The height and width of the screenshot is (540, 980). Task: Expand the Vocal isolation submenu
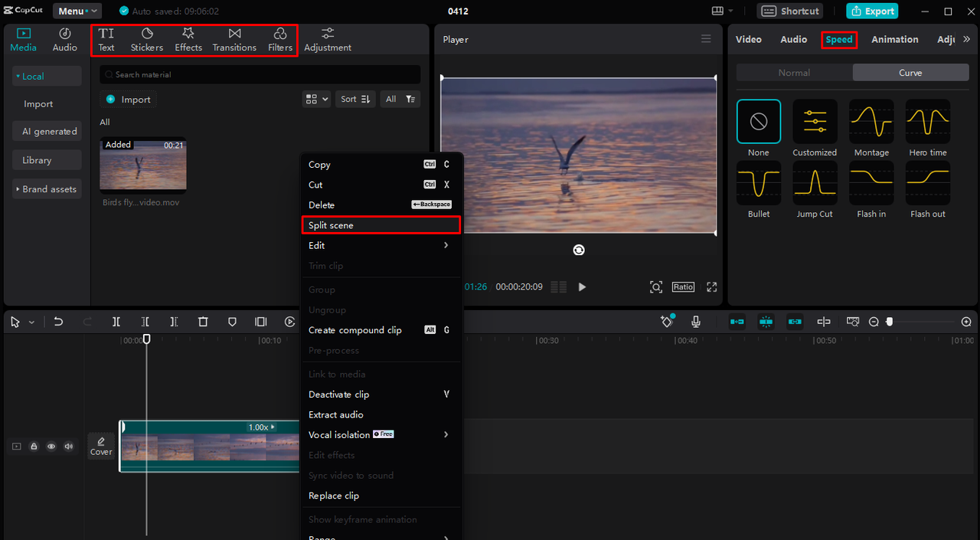click(381, 434)
